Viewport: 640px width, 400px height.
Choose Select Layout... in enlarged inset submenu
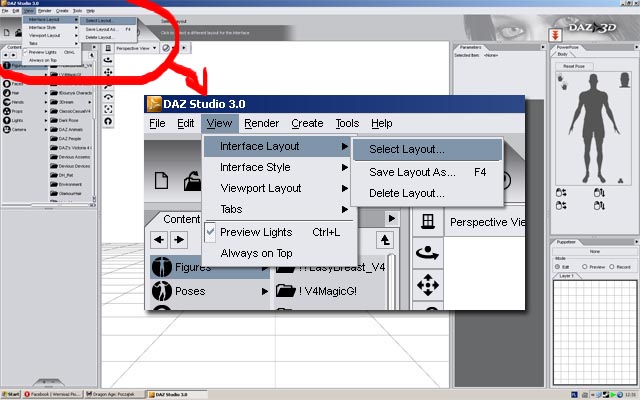click(427, 149)
